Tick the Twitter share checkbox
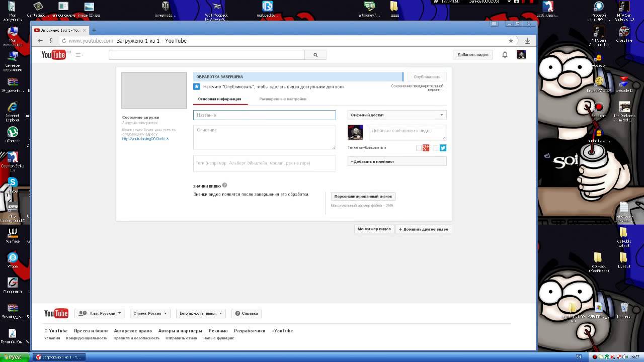644x362 pixels. [436, 148]
